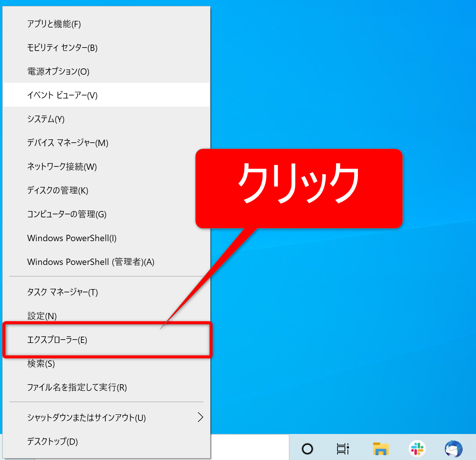Viewport: 476px width, 460px height.
Task: Launch Windows PowerShell (管理者)(A)
Action: 91,262
